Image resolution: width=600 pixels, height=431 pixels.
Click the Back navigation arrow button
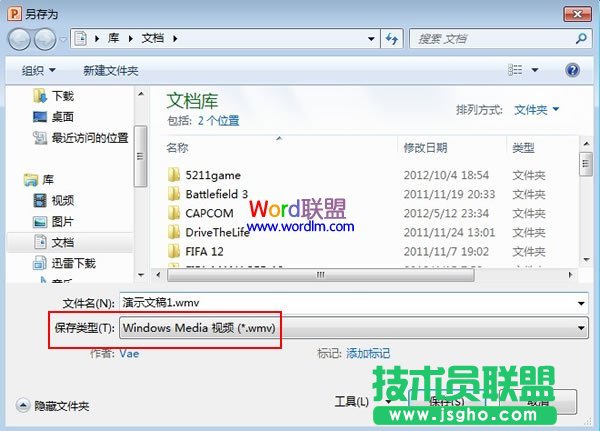pos(19,39)
